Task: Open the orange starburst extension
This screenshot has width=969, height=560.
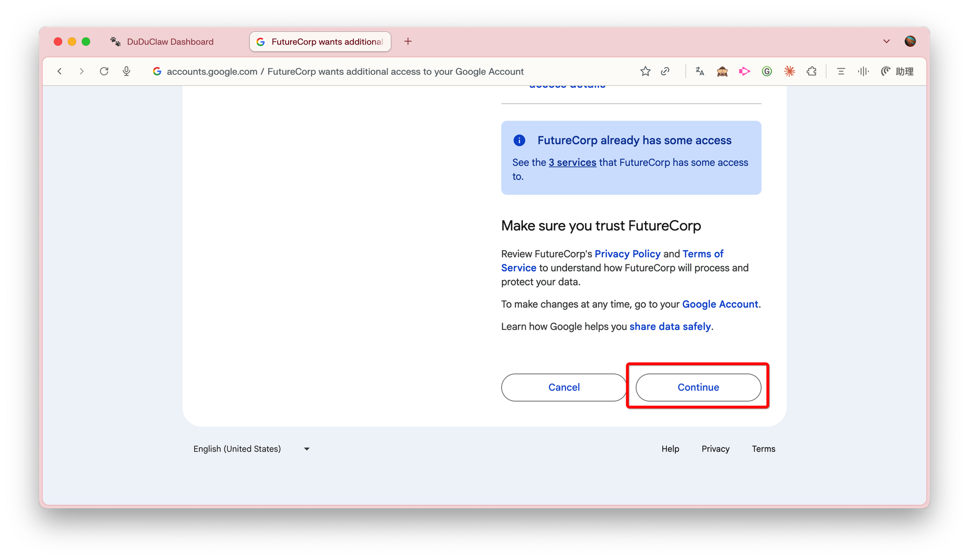Action: coord(789,71)
